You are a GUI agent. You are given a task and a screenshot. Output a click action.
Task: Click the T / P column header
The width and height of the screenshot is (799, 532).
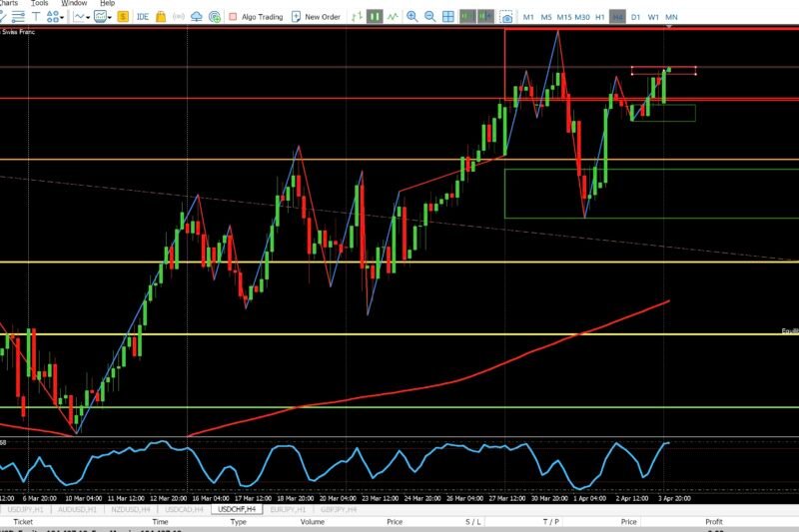coord(551,521)
